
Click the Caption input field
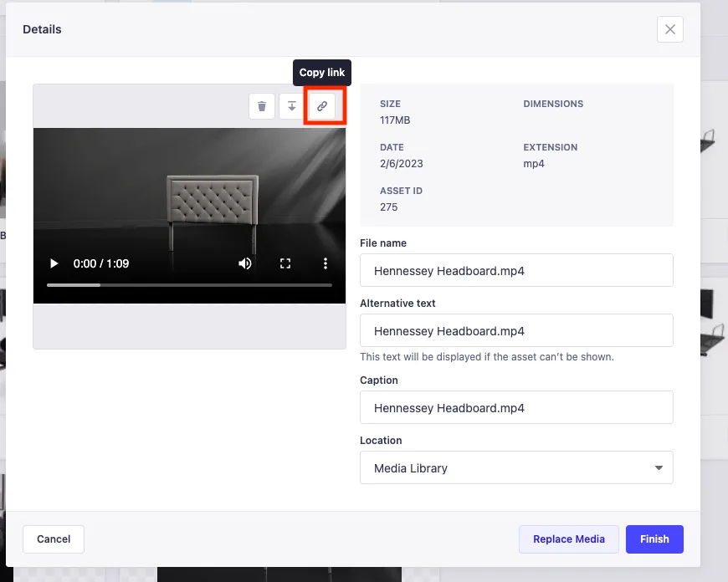(x=515, y=407)
